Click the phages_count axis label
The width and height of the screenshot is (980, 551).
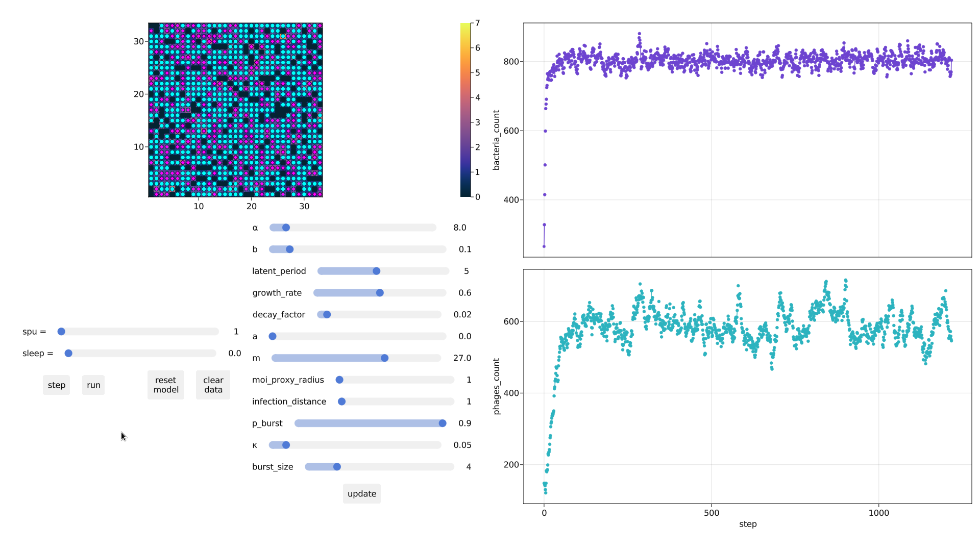(x=496, y=386)
